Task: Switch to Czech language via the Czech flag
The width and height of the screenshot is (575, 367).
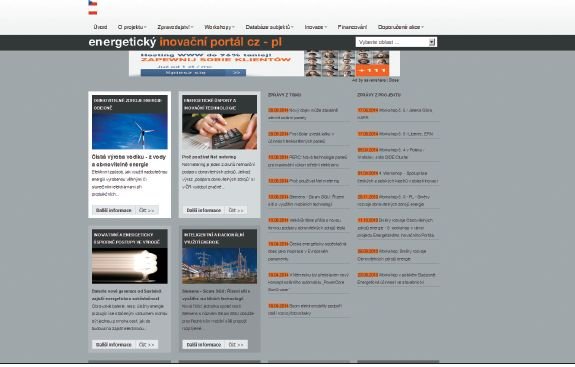Action: (93, 3)
